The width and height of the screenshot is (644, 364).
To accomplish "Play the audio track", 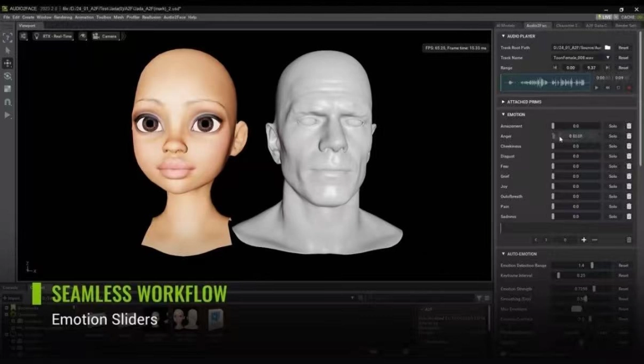I will coord(596,88).
